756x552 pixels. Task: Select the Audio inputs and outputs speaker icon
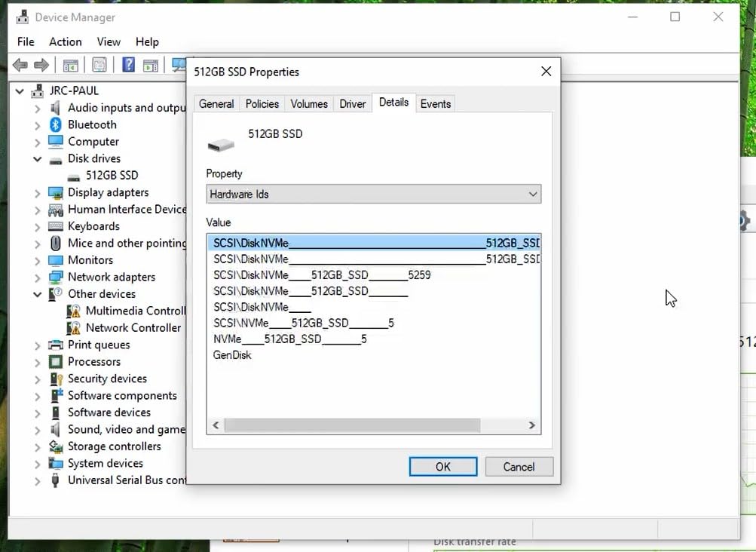click(56, 108)
